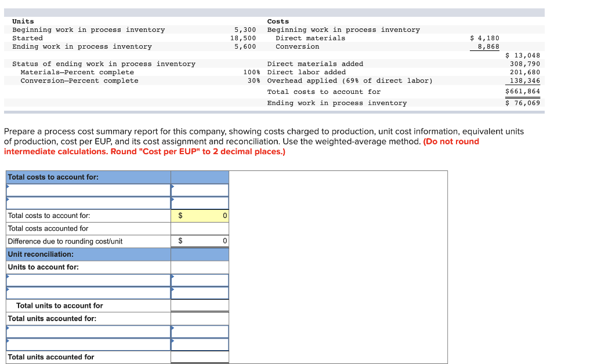The image size is (594, 364).
Task: Select the Difference due to rounding cost/unit amount cell
Action: coord(200,241)
